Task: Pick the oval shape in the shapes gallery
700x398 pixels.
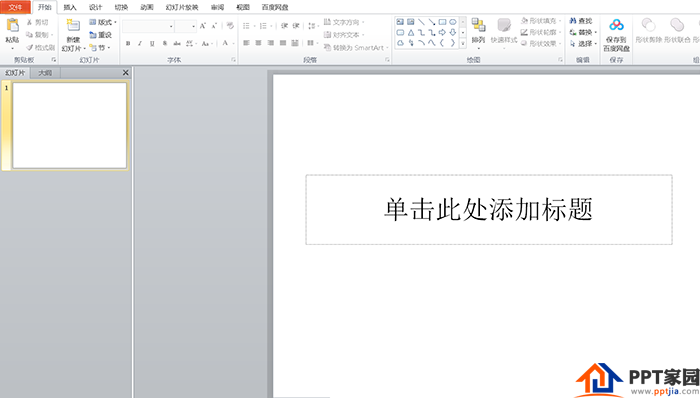Action: [x=453, y=22]
